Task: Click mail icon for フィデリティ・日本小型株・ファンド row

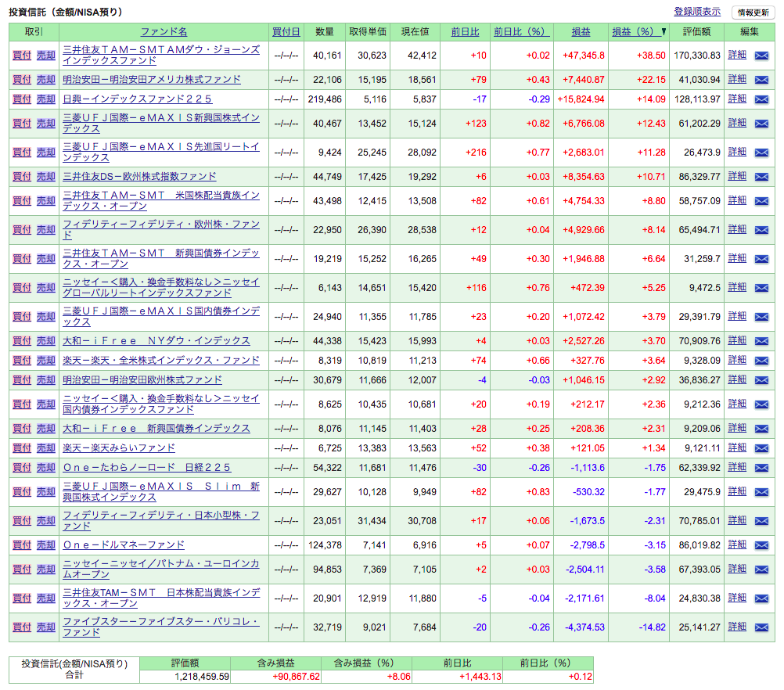Action: tap(761, 521)
